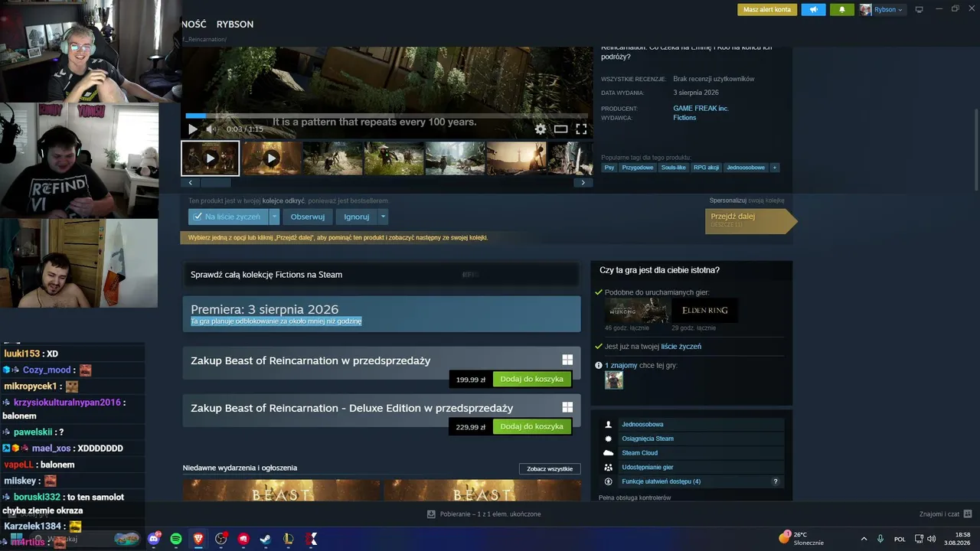The height and width of the screenshot is (551, 980).
Task: Switch to Big Picture mode monitor icon
Action: coord(920,10)
